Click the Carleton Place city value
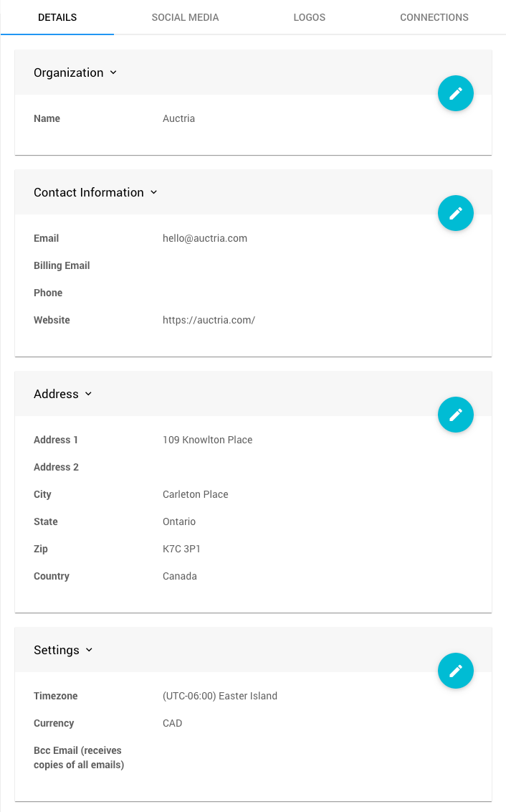Viewport: 506px width, 812px height. [x=195, y=494]
